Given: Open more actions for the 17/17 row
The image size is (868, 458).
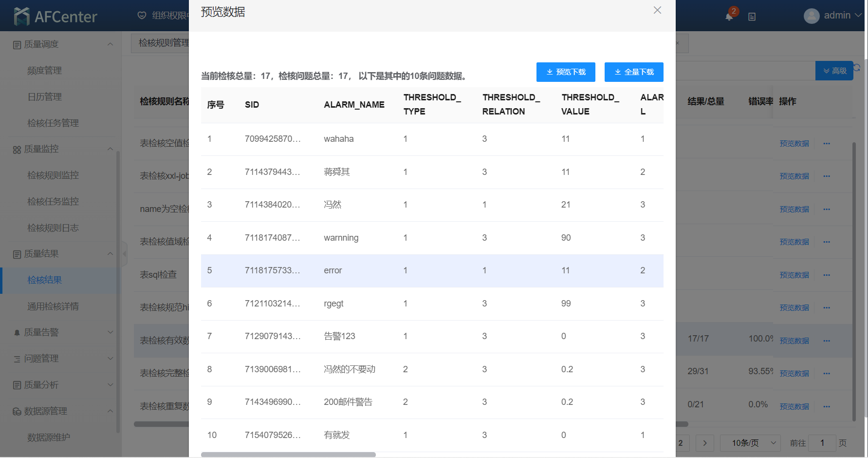Looking at the screenshot, I should [827, 341].
